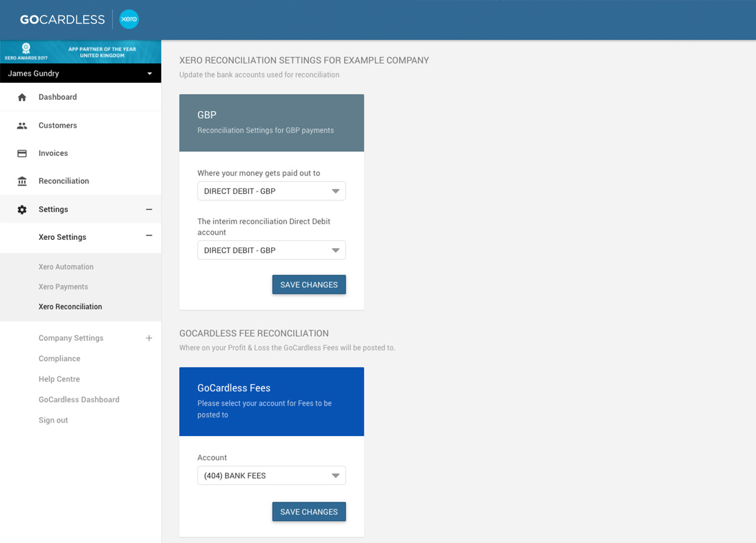The height and width of the screenshot is (543, 756).
Task: Click the 'GOCARDLESS FEE RECONCILIATION' heading
Action: [x=254, y=333]
